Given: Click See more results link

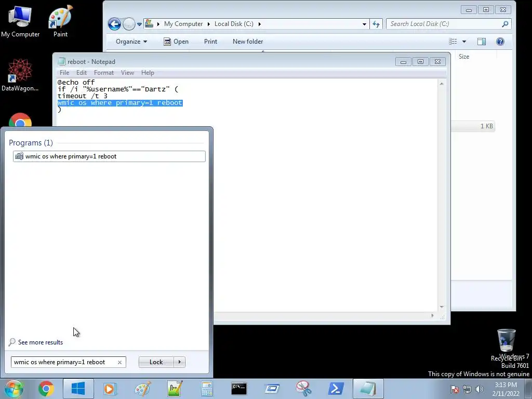Looking at the screenshot, I should coord(36,342).
